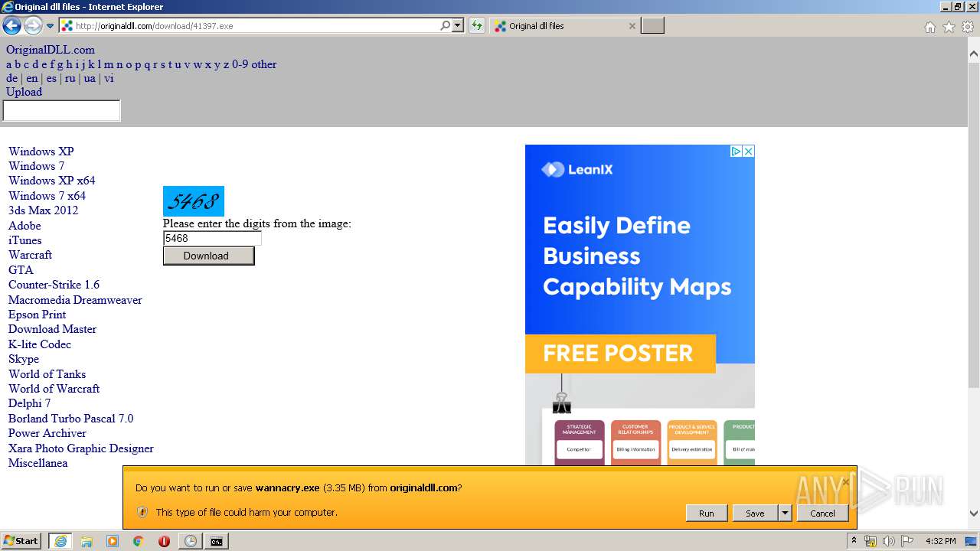Open the Miscellanea category link

[38, 463]
